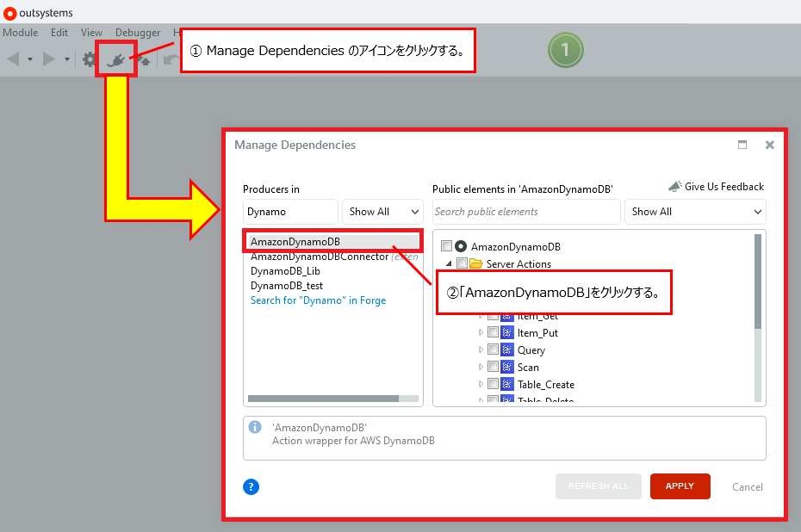
Task: Check the AmazonDynamoDB root checkbox
Action: click(445, 245)
